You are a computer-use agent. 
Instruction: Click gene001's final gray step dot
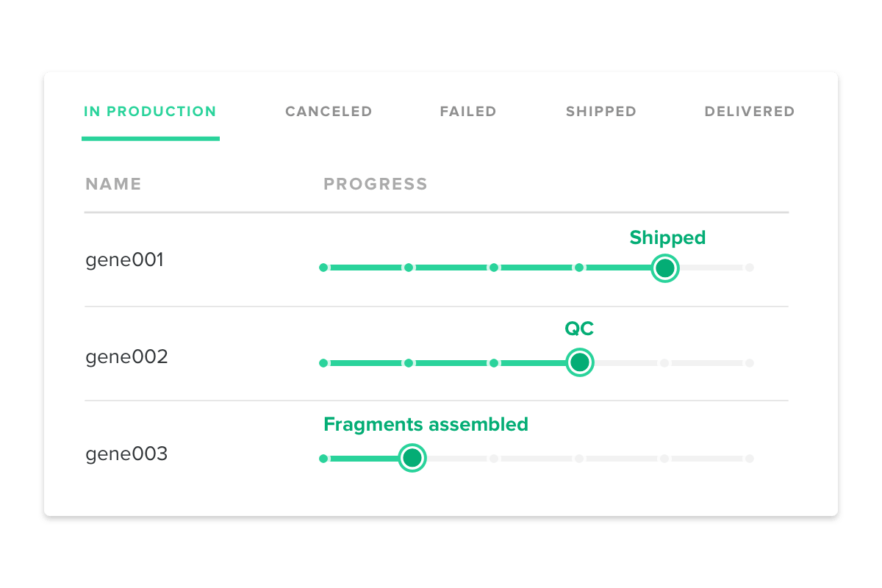[x=749, y=268]
